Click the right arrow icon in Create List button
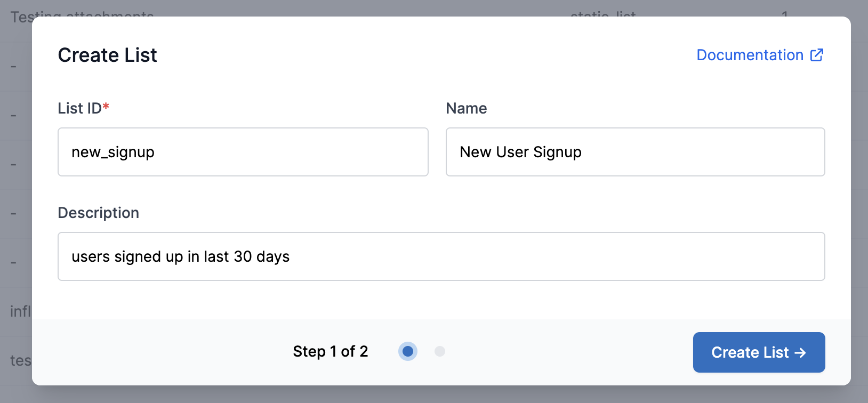Image resolution: width=868 pixels, height=403 pixels. pos(800,352)
